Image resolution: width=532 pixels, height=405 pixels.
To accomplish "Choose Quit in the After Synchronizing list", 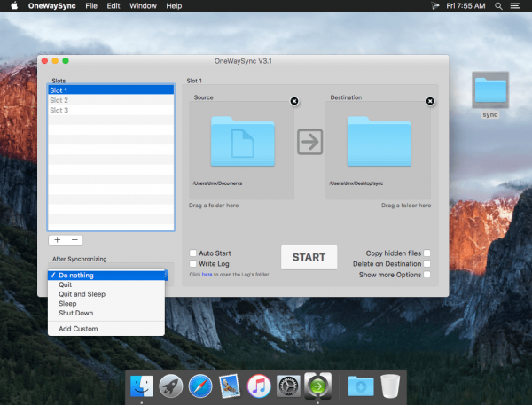I will click(x=106, y=284).
